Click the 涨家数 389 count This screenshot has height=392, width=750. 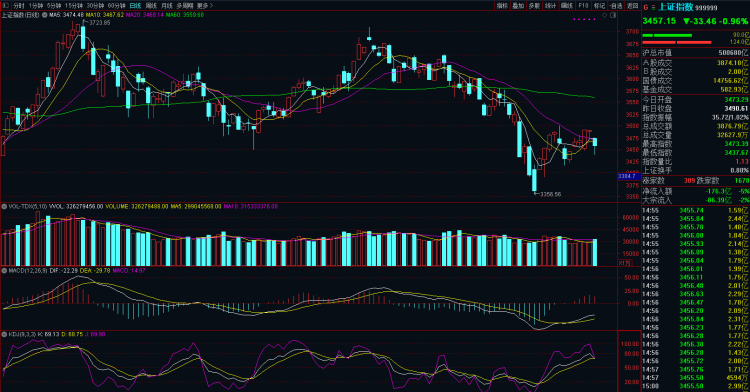pyautogui.click(x=689, y=181)
